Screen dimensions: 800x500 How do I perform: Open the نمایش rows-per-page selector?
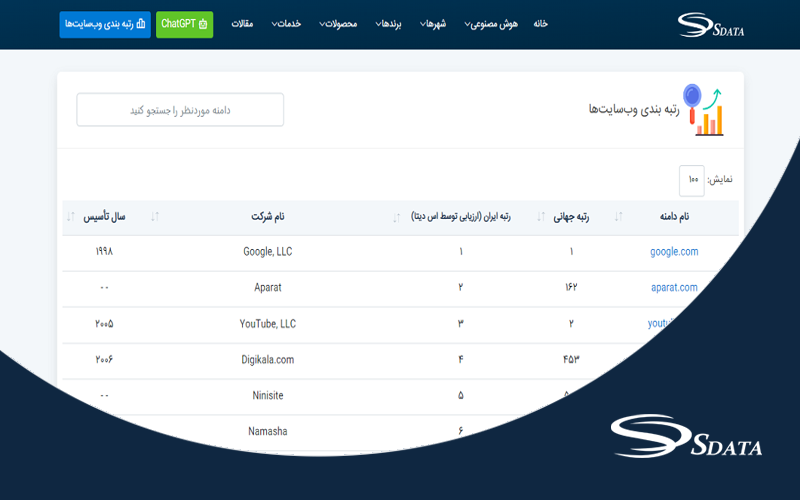[x=691, y=180]
